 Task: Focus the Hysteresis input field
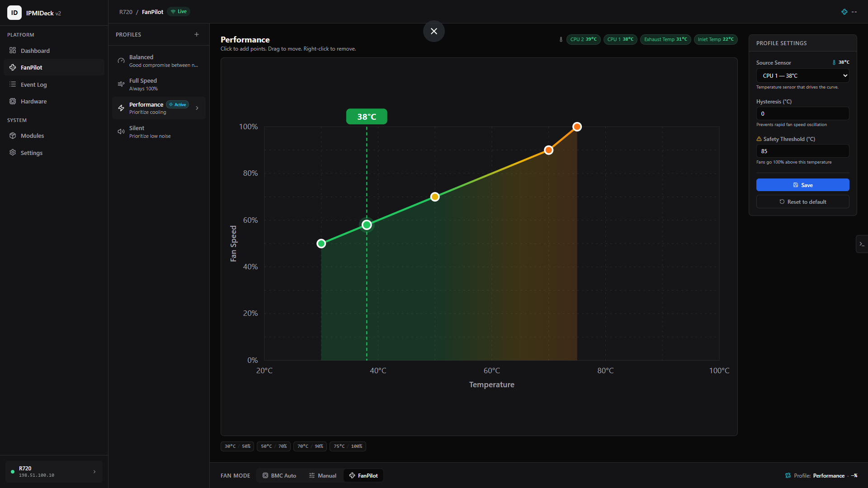pos(802,113)
